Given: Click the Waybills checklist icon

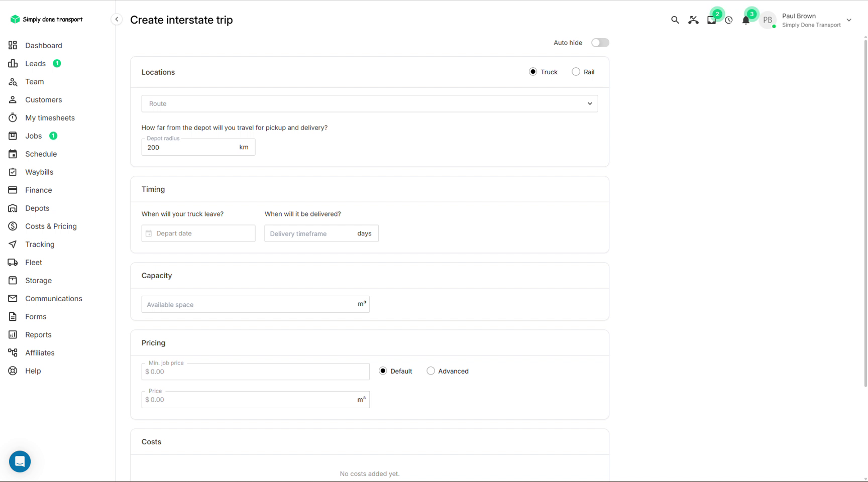Looking at the screenshot, I should tap(13, 172).
